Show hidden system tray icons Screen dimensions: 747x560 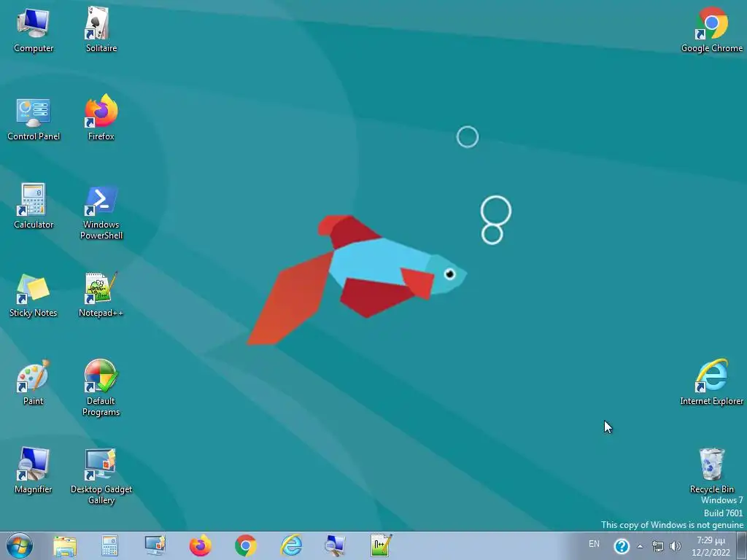[x=640, y=547]
